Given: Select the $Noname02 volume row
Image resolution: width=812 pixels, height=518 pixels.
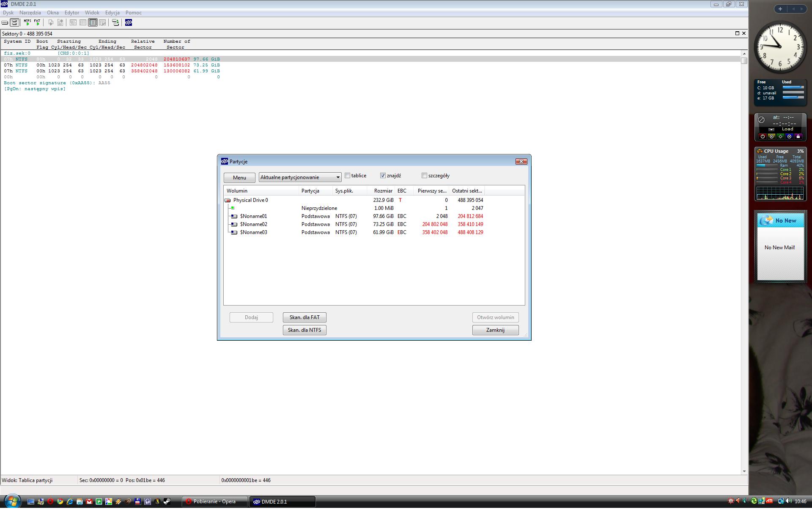Looking at the screenshot, I should 374,224.
